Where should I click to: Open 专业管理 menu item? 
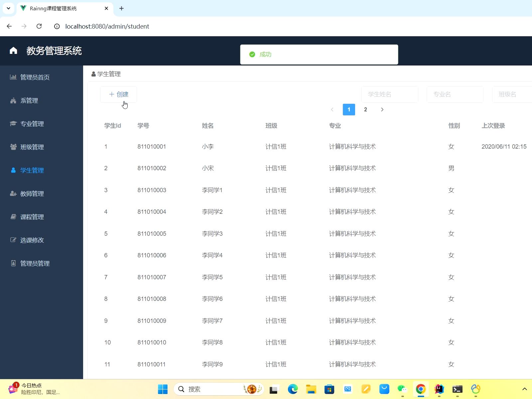42,124
